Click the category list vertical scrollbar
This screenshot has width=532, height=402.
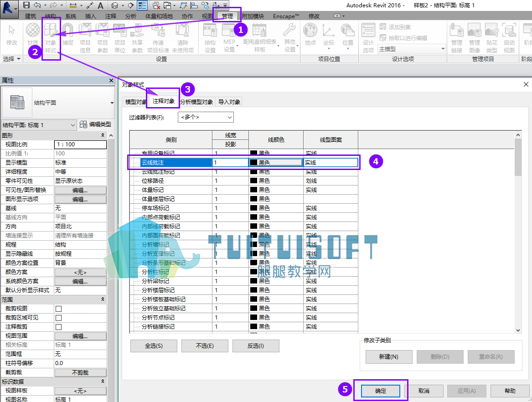518,232
